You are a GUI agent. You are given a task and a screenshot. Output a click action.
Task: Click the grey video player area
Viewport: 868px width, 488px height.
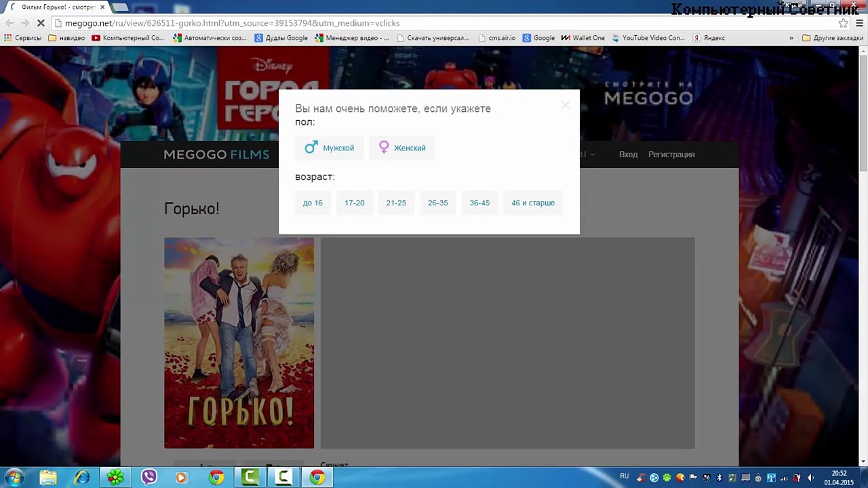pos(508,343)
